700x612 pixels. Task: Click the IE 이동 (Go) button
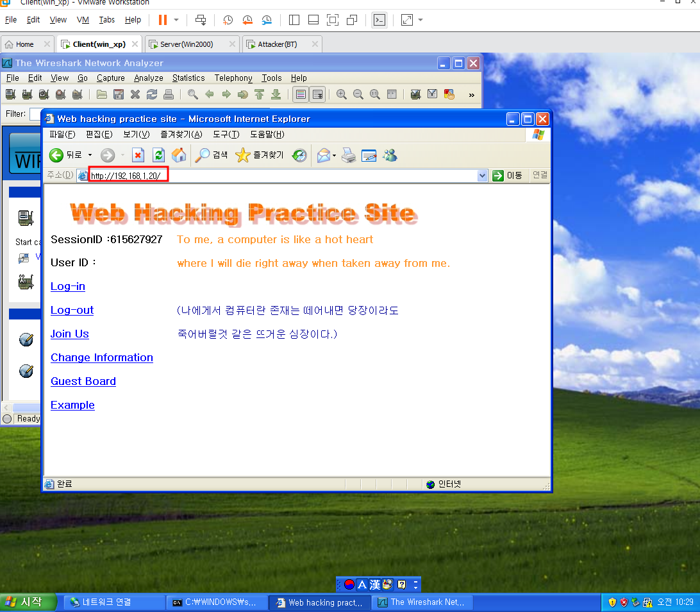pyautogui.click(x=508, y=176)
